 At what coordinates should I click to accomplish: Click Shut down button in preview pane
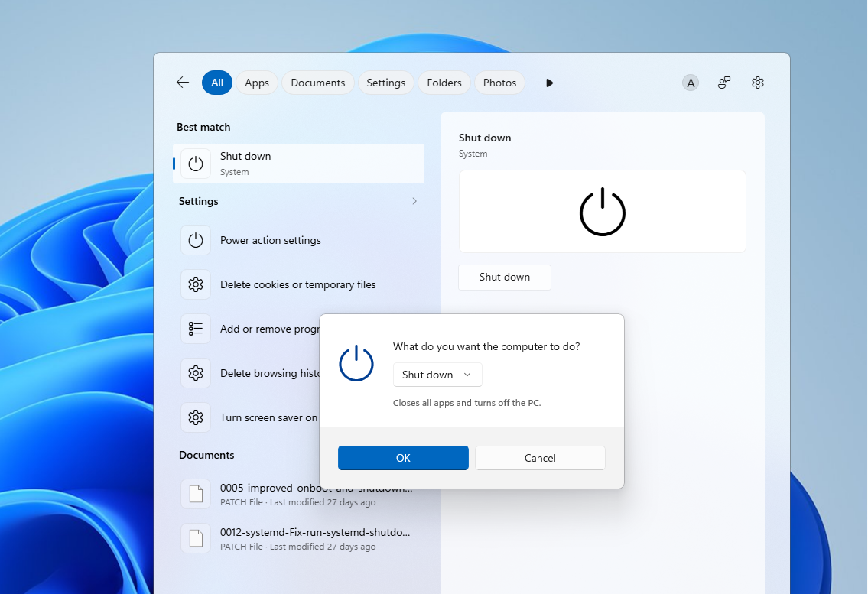coord(504,278)
